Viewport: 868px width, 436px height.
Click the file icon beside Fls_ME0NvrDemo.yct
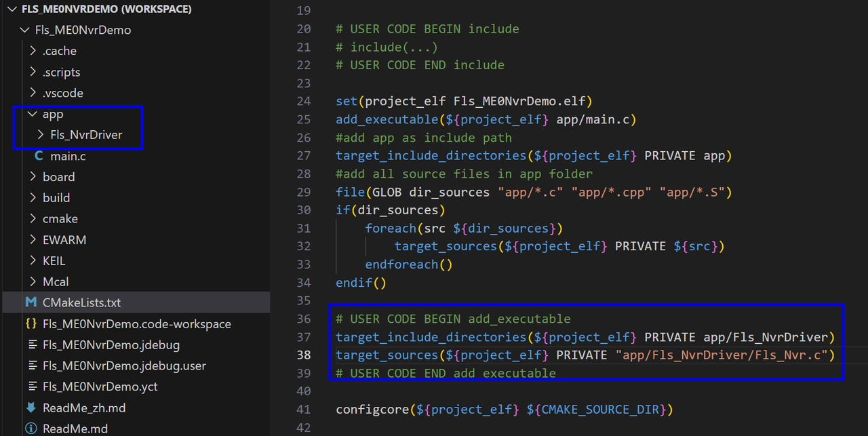pyautogui.click(x=31, y=387)
